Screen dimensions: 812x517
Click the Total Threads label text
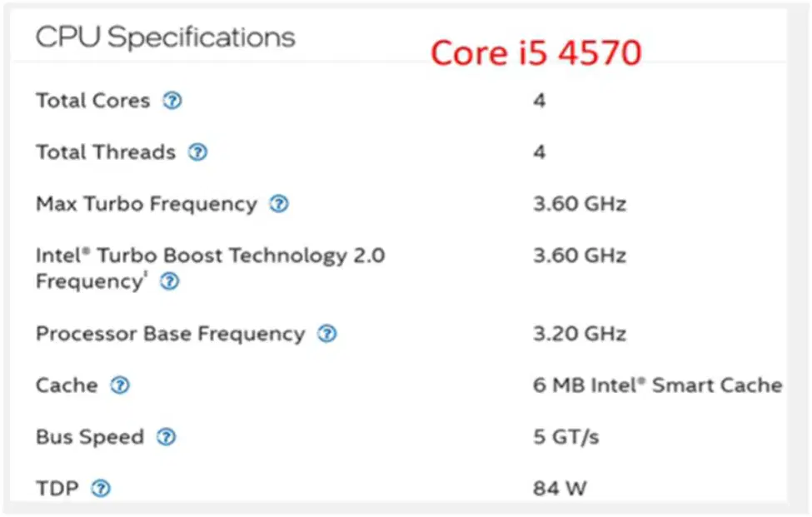(x=106, y=152)
